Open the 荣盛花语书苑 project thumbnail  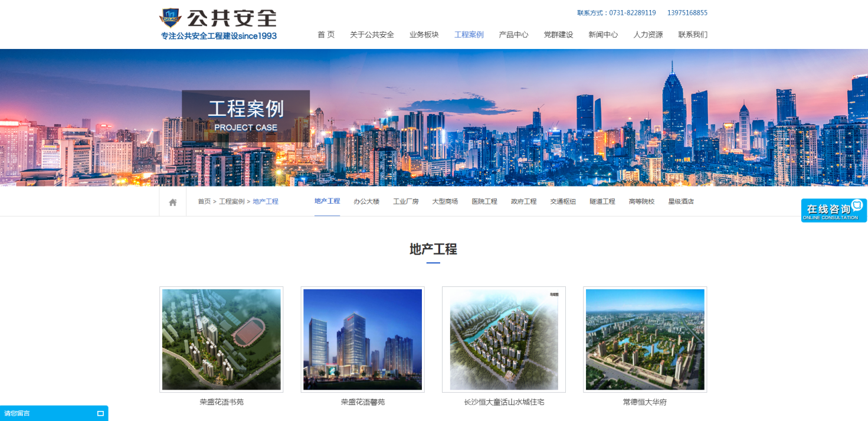pos(221,340)
